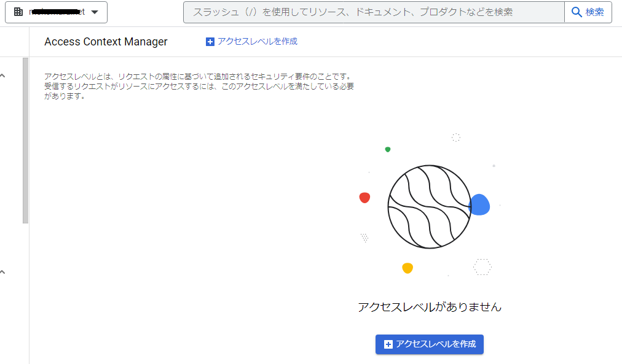Image resolution: width=622 pixels, height=364 pixels.
Task: Collapse the lower sidebar section chevron
Action: (x=3, y=272)
